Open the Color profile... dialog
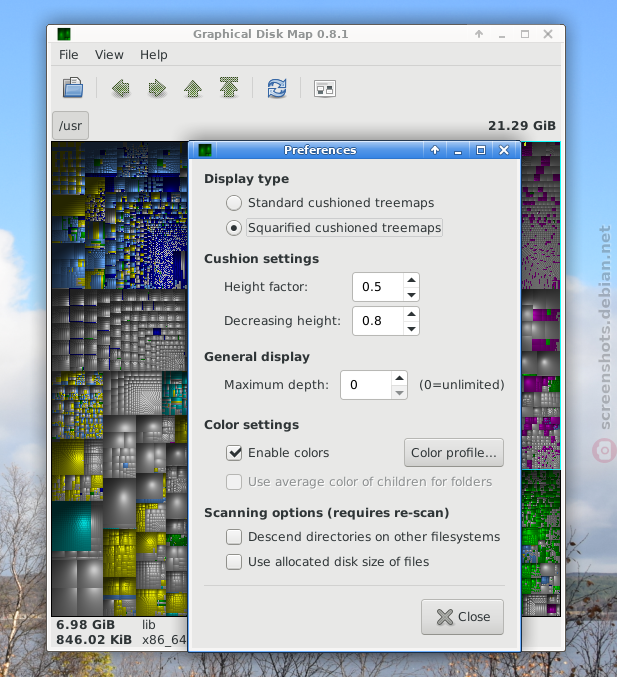Screen dimensions: 617x677 click(x=454, y=452)
